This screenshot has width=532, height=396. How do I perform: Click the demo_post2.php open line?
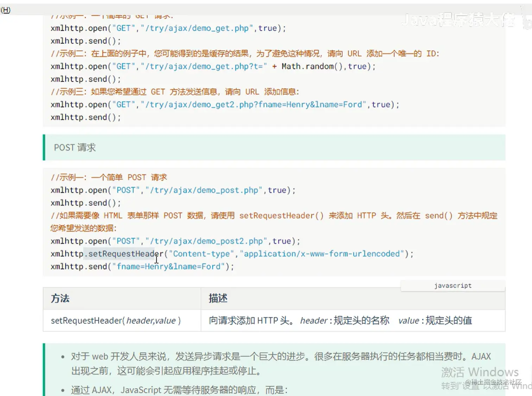pos(175,241)
